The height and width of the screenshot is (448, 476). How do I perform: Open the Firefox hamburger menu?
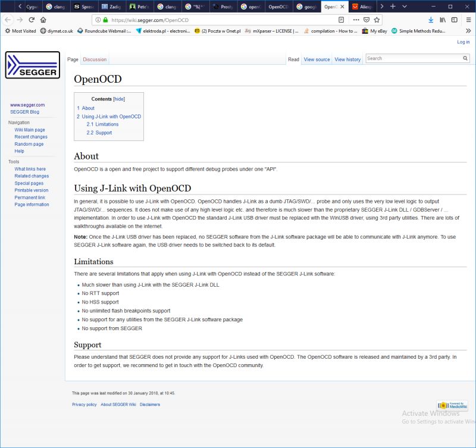click(x=468, y=20)
